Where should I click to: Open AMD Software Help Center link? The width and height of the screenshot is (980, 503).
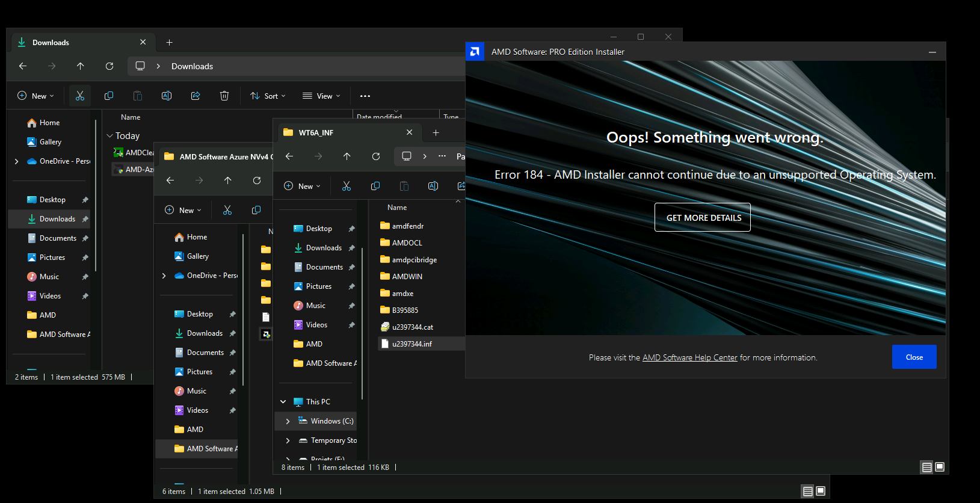tap(689, 357)
